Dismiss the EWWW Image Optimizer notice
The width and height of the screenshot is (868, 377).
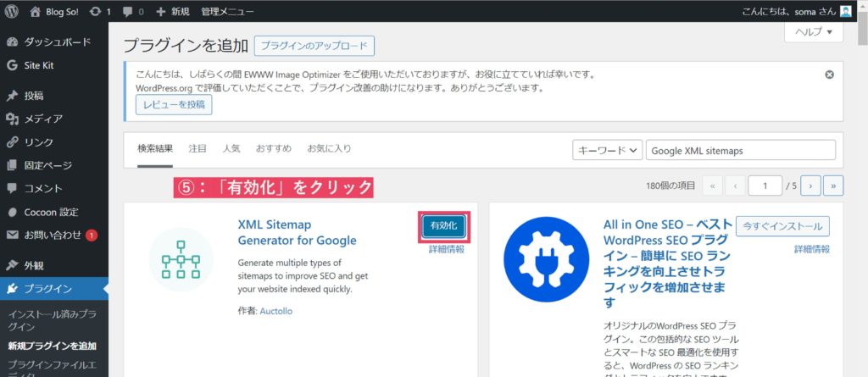click(x=830, y=75)
